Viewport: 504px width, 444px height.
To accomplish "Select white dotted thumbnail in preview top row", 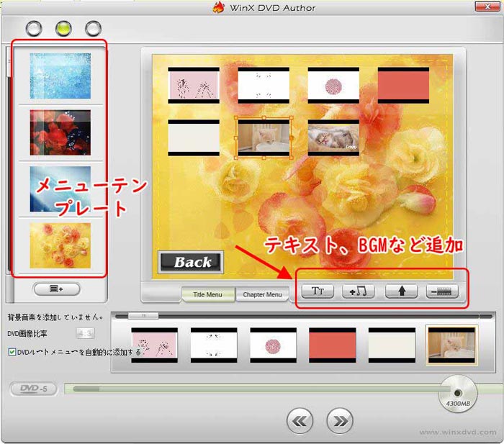I will [x=264, y=85].
